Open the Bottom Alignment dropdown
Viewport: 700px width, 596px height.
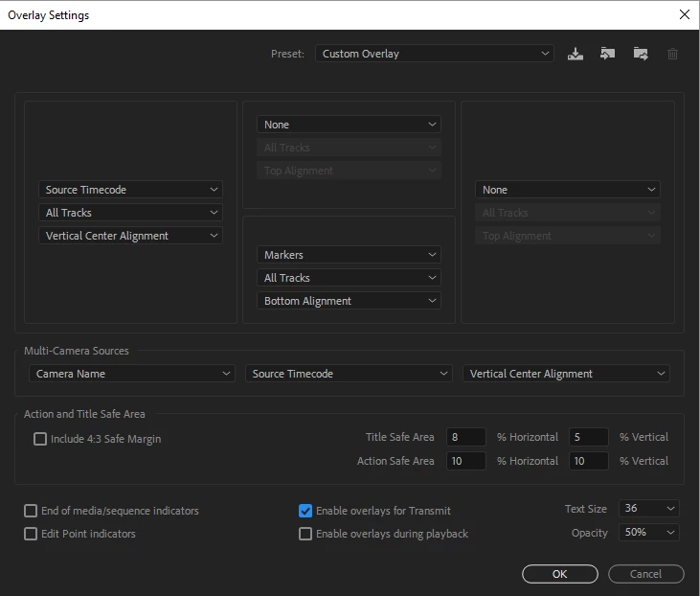pos(349,301)
